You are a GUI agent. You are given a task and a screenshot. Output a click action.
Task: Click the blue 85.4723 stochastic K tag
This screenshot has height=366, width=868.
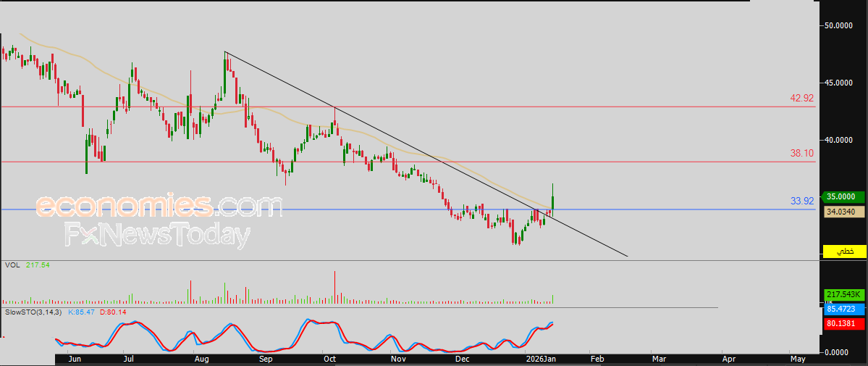844,308
